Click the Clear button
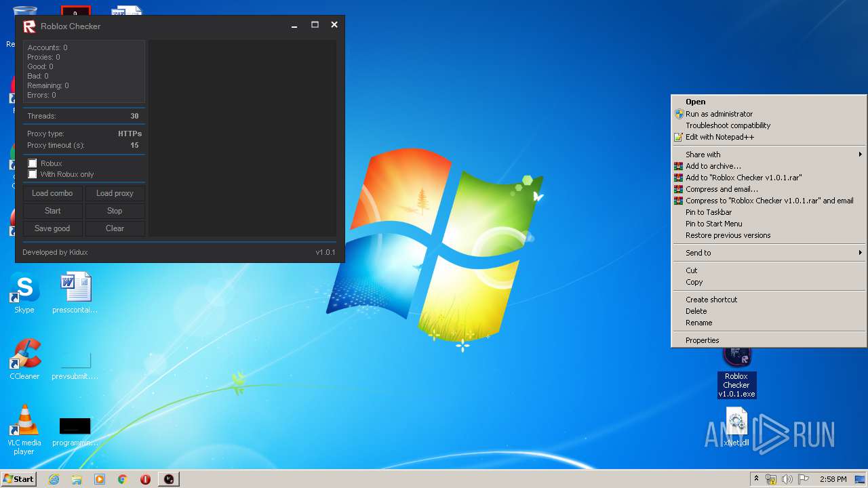The height and width of the screenshot is (488, 868). (115, 228)
